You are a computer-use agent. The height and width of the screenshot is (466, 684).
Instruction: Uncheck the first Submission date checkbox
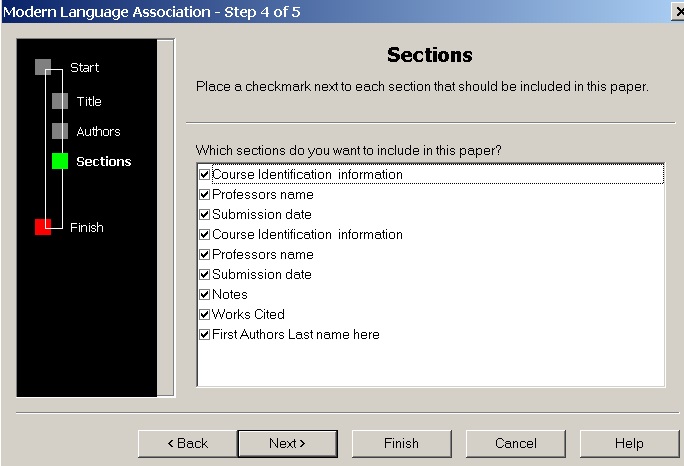coord(204,215)
